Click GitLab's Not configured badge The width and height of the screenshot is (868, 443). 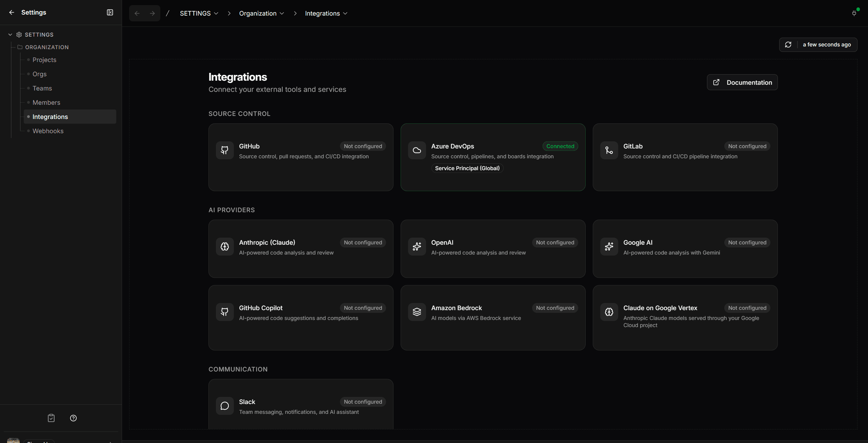tap(747, 146)
